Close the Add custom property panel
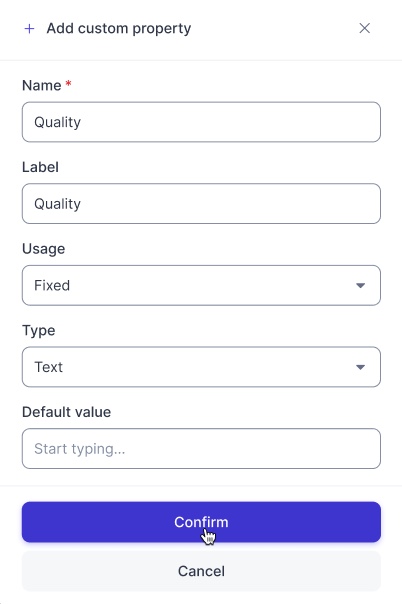 pos(364,28)
